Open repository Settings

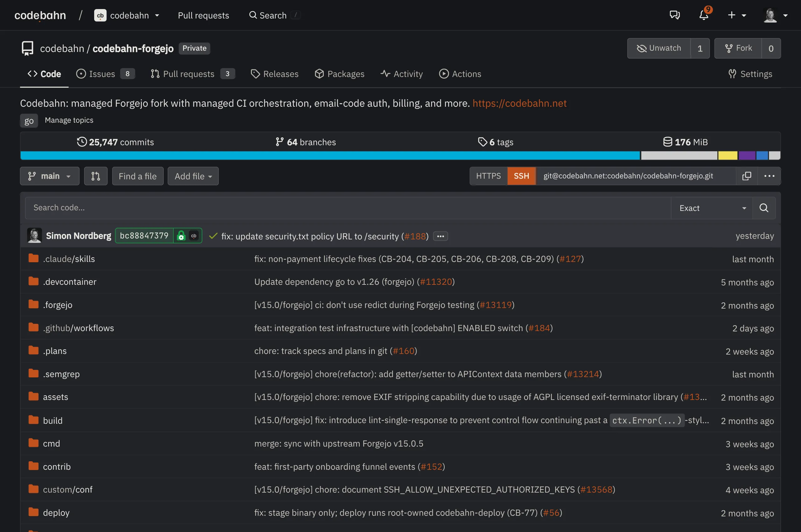click(x=750, y=74)
